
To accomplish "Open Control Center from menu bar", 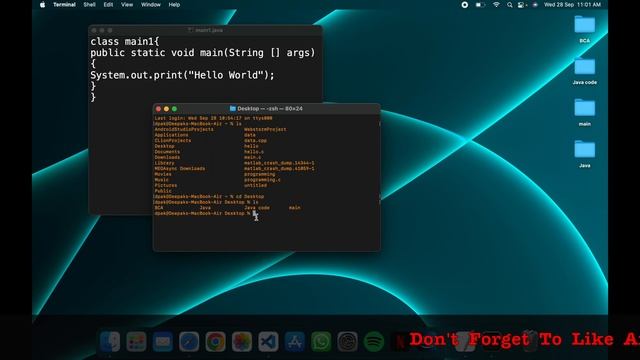I will pos(522,5).
